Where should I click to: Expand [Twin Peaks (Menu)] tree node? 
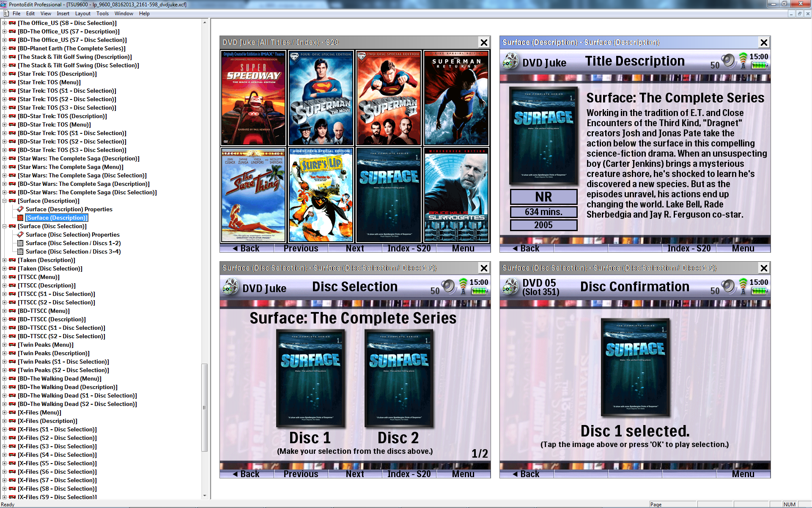coord(4,345)
